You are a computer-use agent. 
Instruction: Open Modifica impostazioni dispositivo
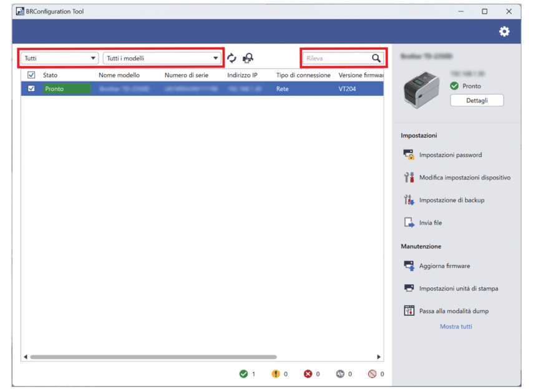coord(465,177)
